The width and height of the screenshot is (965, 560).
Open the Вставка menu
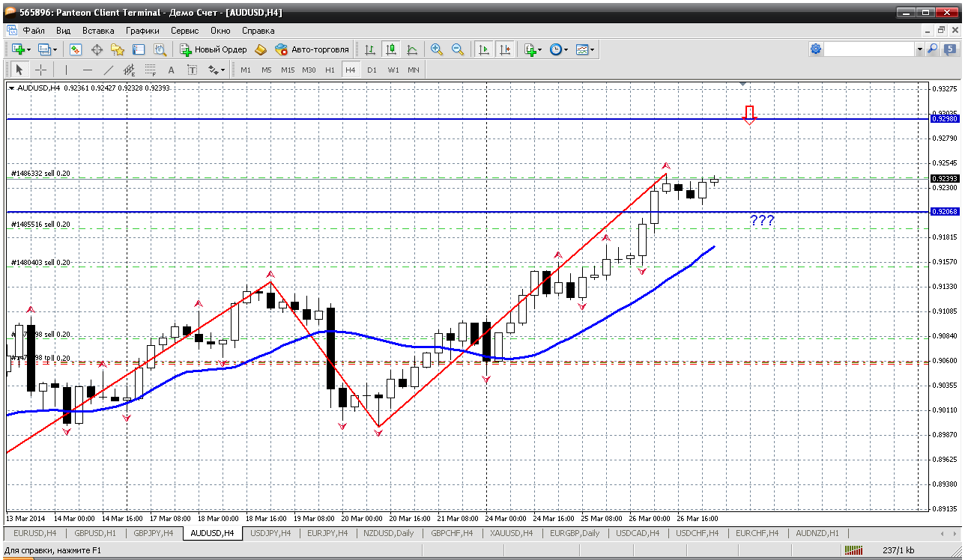pos(98,31)
